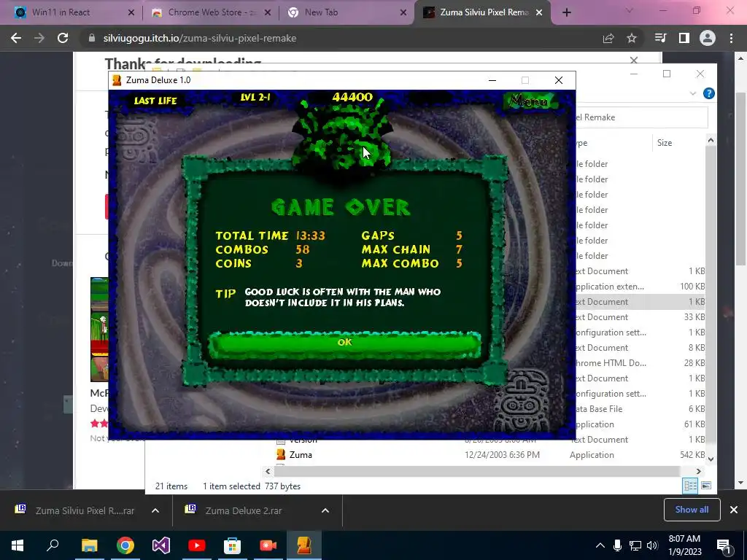The image size is (747, 560).
Task: Show hidden system tray icons
Action: [600, 545]
